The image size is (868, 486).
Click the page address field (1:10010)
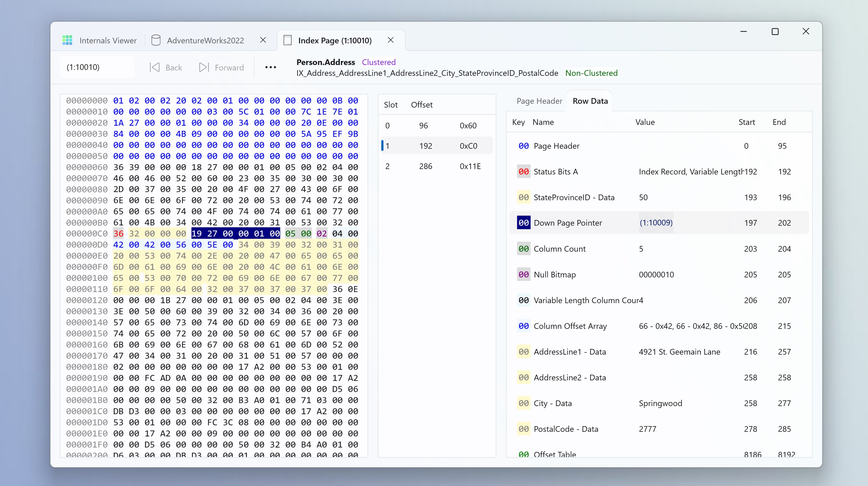tap(97, 67)
